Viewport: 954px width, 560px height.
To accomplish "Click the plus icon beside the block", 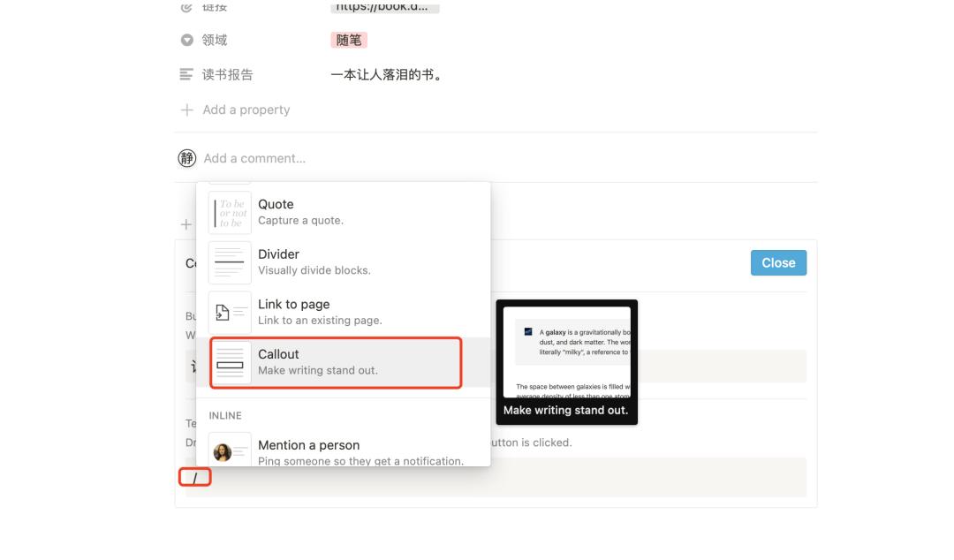I will click(185, 223).
